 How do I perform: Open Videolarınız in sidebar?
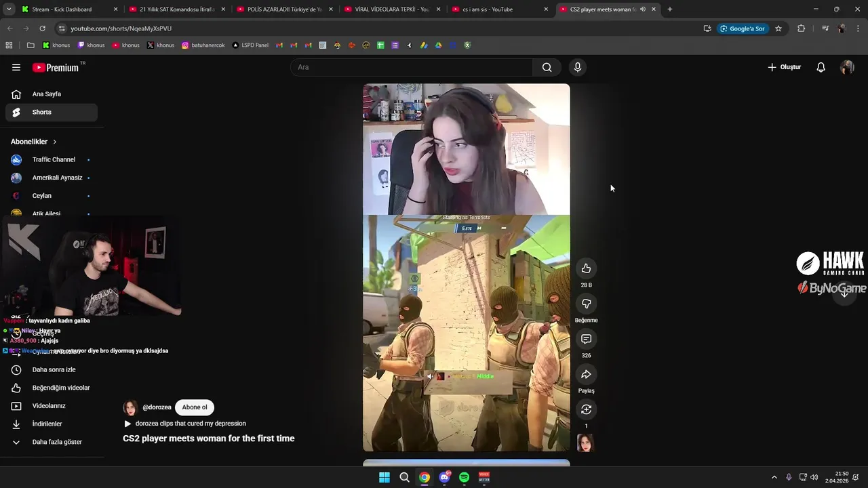pos(52,405)
